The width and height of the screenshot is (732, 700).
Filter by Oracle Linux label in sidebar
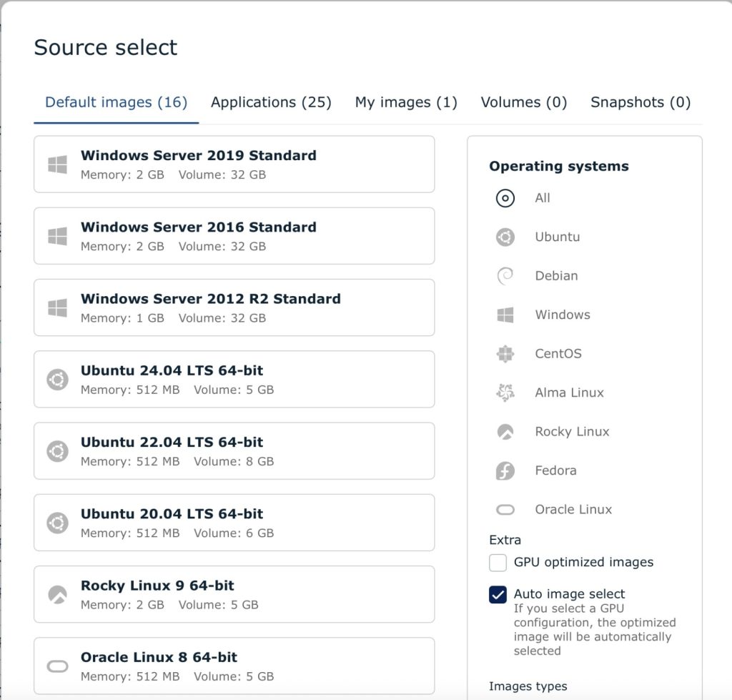(573, 510)
